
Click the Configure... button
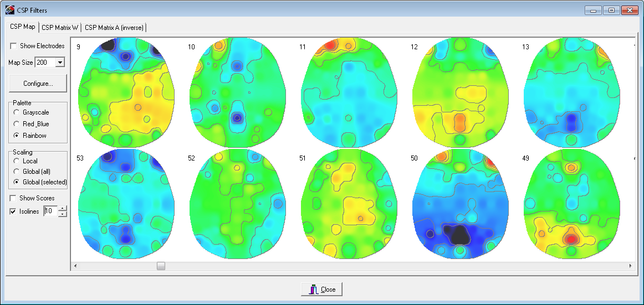point(38,83)
